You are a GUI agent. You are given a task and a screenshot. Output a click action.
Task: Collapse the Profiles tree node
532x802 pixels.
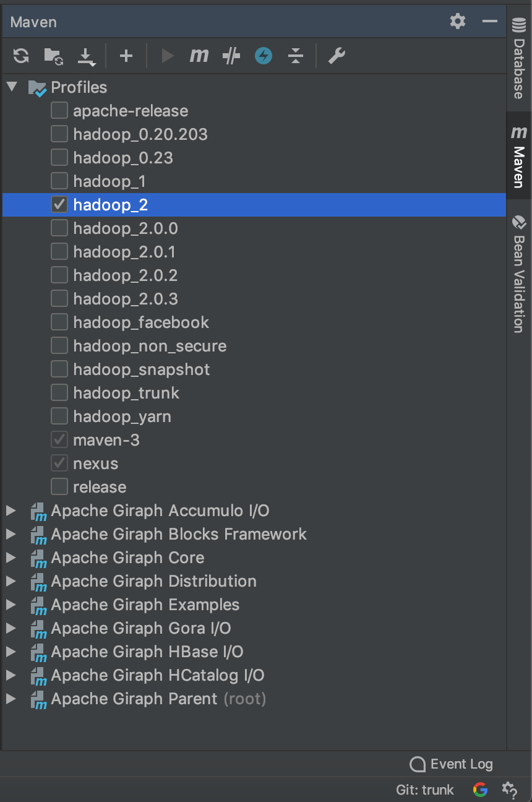(12, 87)
